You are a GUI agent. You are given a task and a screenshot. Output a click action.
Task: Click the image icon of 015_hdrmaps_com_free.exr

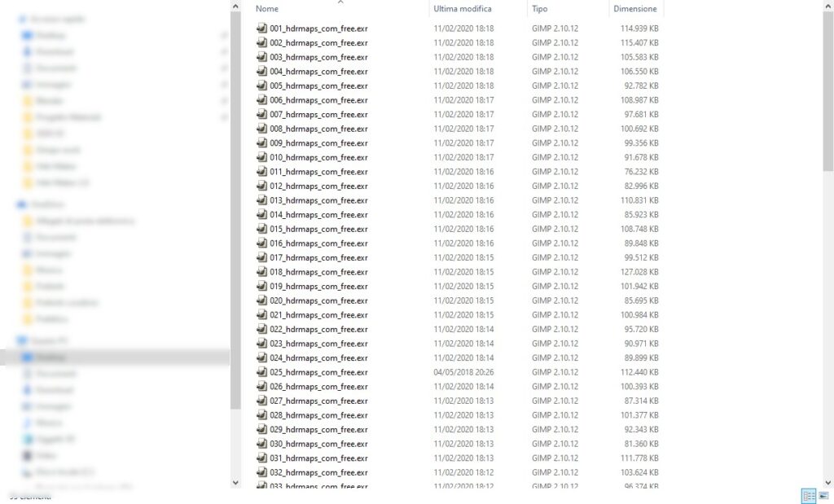261,229
